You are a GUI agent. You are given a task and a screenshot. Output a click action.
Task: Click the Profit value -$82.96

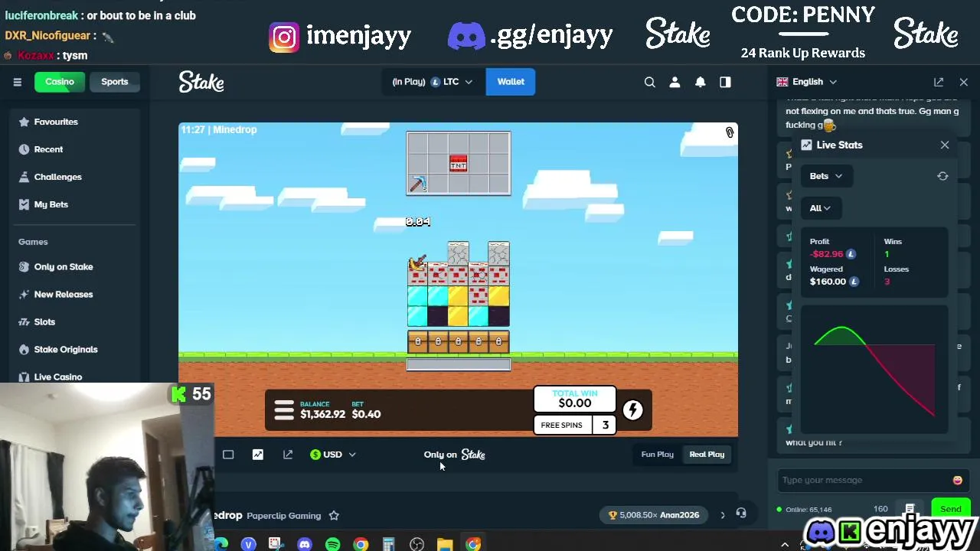click(826, 254)
